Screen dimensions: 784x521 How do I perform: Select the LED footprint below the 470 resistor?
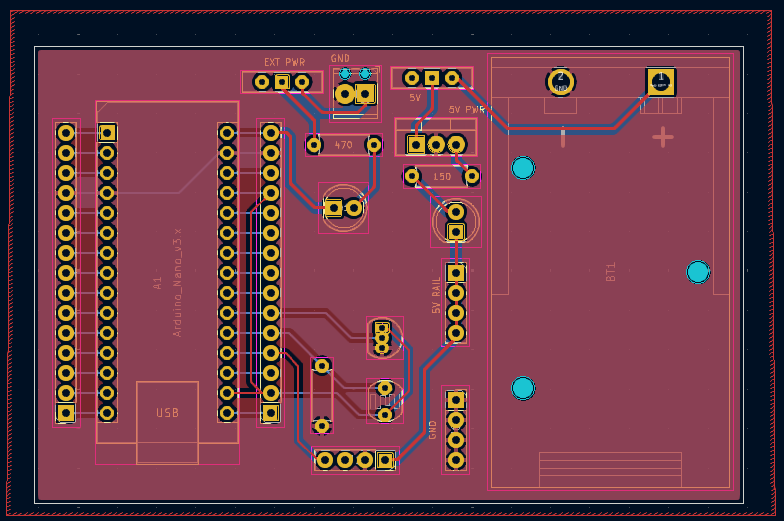click(x=343, y=208)
